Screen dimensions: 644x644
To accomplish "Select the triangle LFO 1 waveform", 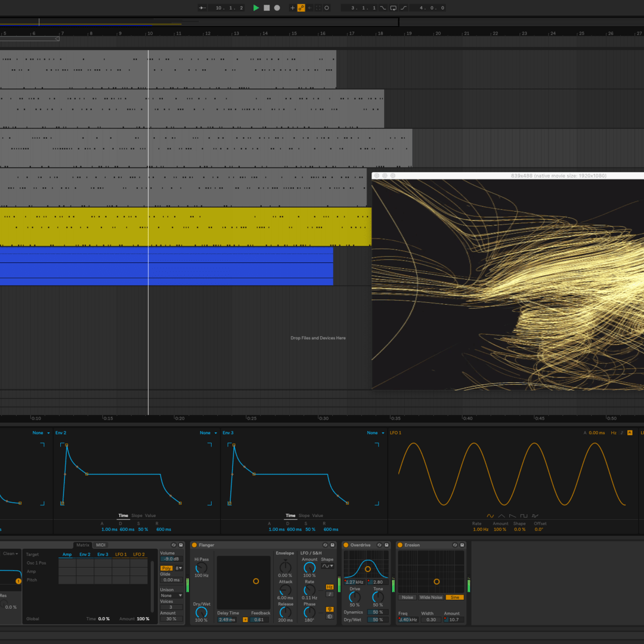I will pos(501,516).
